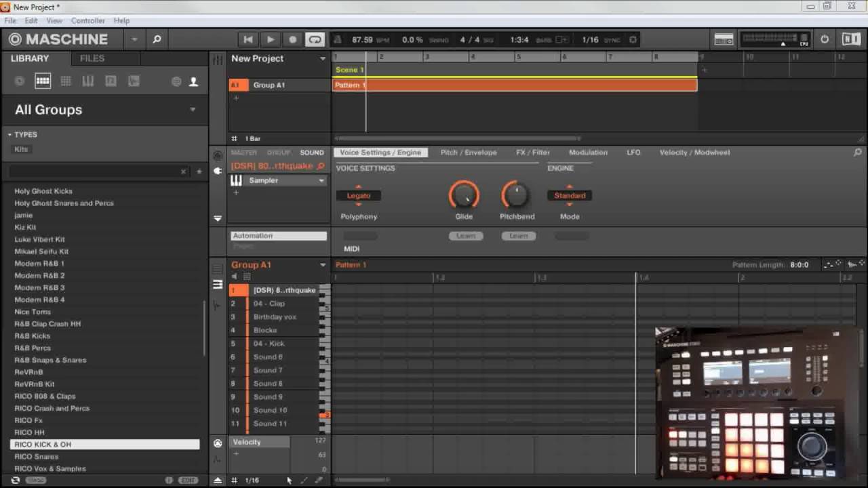The image size is (868, 488).
Task: Open the search magnifier beside Maschine logo
Action: point(157,39)
